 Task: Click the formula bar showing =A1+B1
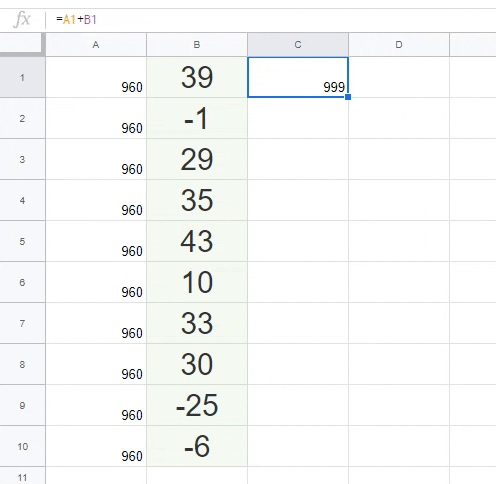[x=271, y=20]
